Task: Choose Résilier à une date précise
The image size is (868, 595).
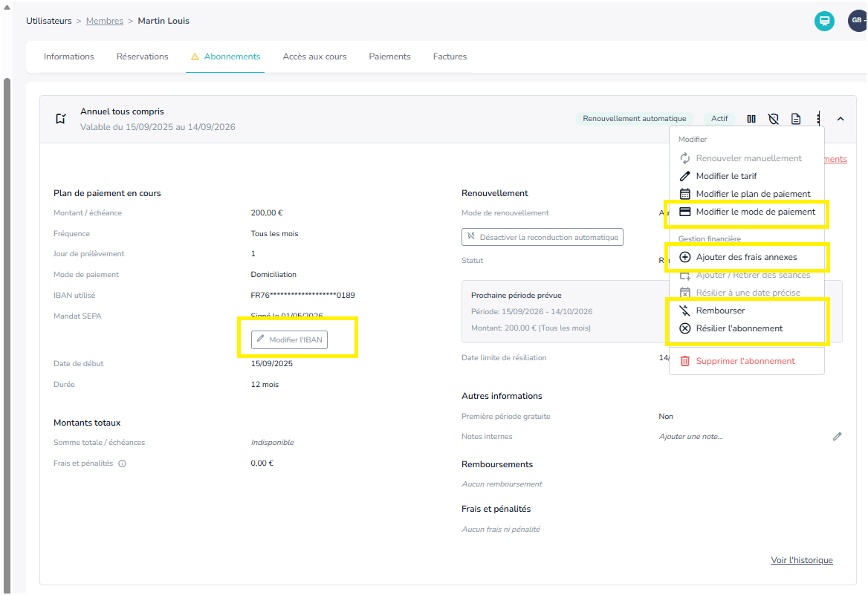Action: point(746,293)
